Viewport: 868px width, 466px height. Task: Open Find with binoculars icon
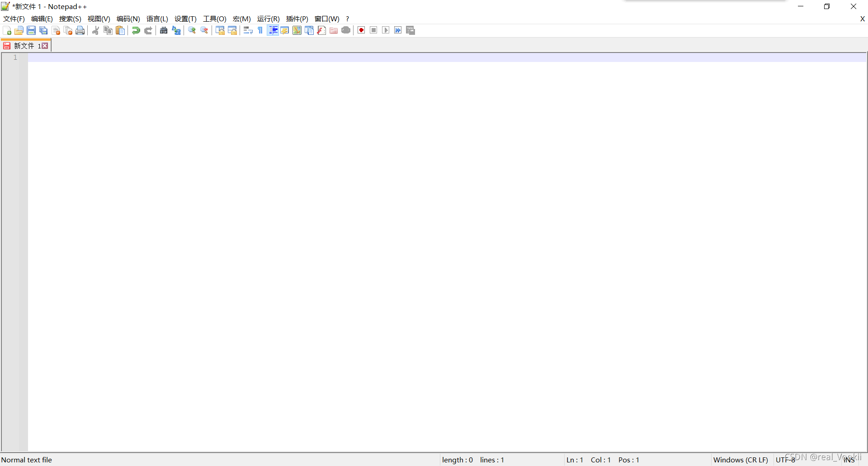pos(164,30)
